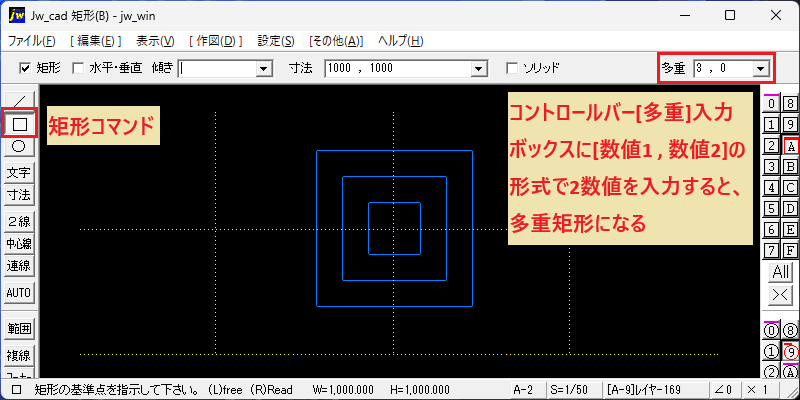Toggle square layer button 5
Image resolution: width=800 pixels, height=400 pixels.
click(771, 209)
